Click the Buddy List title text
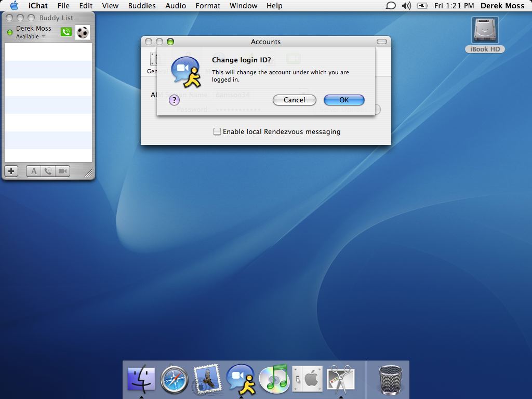Screen dimensions: 532x399 [56, 18]
